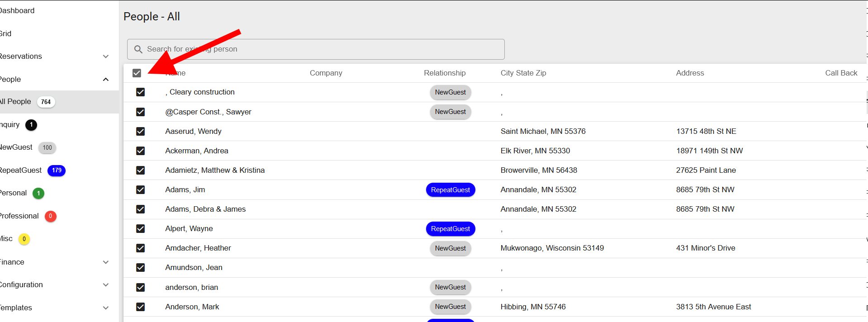Screen dimensions: 868x322
Task: Expand the Reservations menu section
Action: pyautogui.click(x=105, y=57)
